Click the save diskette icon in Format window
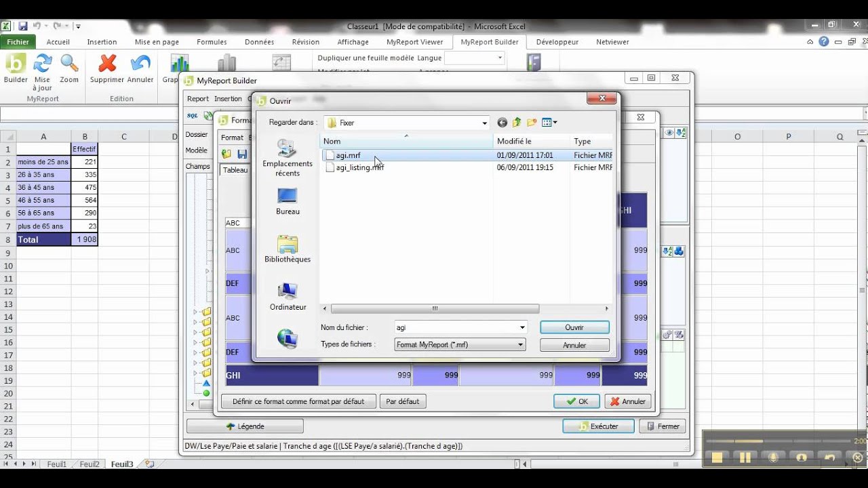Viewport: 868px width, 488px height. click(242, 155)
